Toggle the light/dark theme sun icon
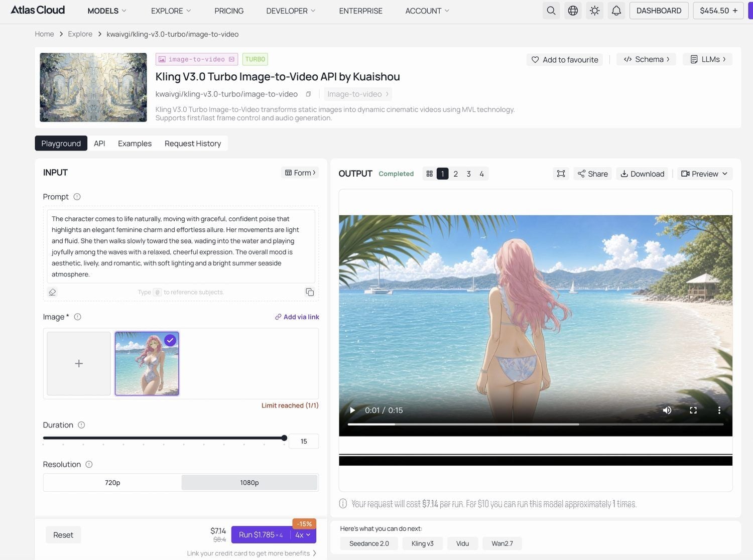Viewport: 753px width, 560px height. point(594,11)
